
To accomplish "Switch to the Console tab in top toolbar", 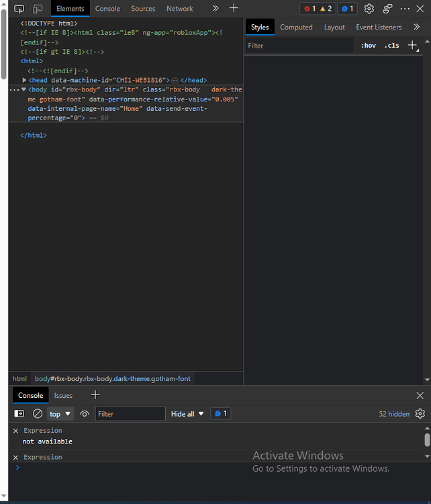I will [x=107, y=9].
